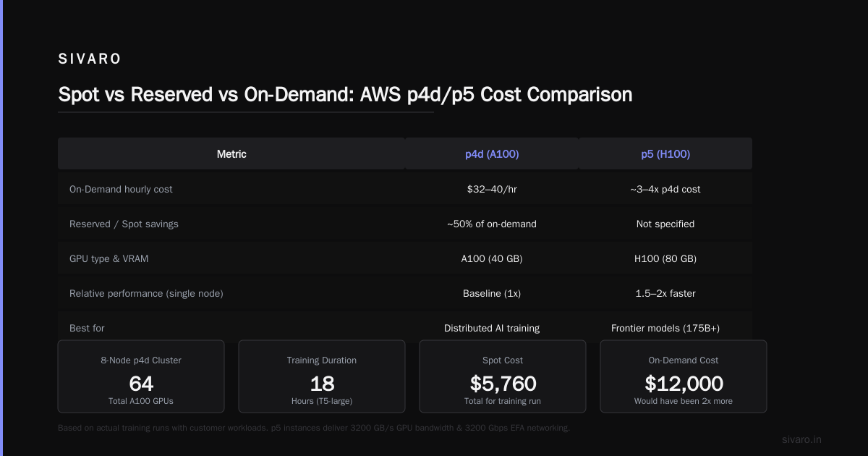
Task: Click the Total for training run caption
Action: [503, 401]
